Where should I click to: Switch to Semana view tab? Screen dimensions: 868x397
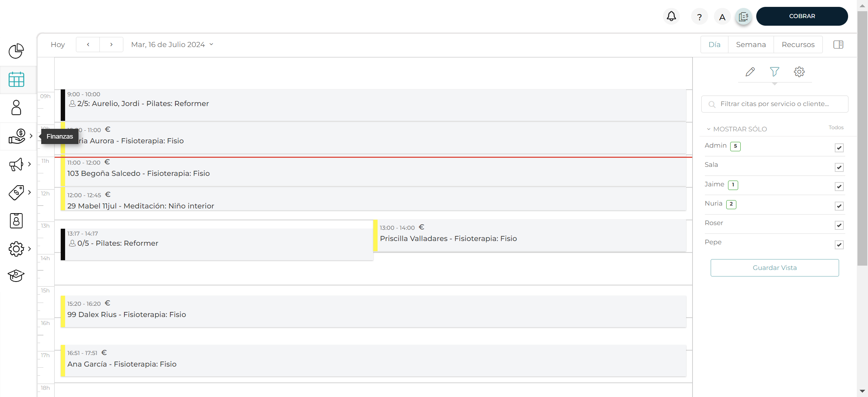751,45
